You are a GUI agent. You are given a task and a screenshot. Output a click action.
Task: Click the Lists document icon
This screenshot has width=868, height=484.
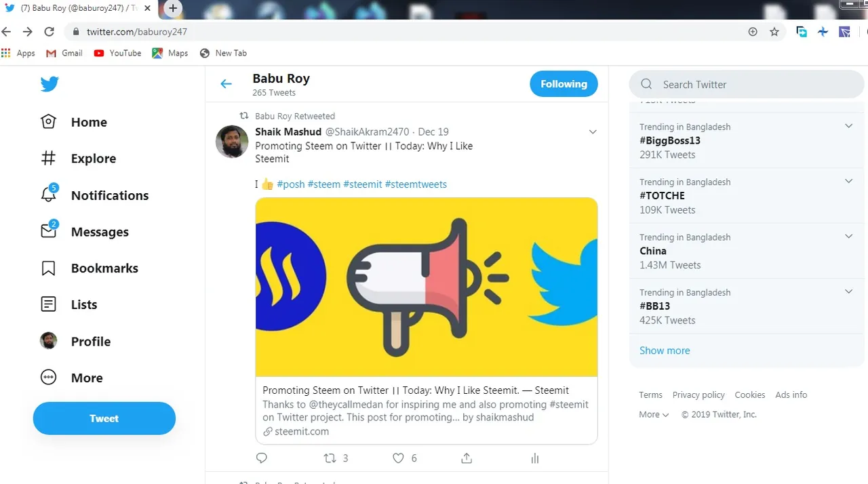tap(48, 304)
